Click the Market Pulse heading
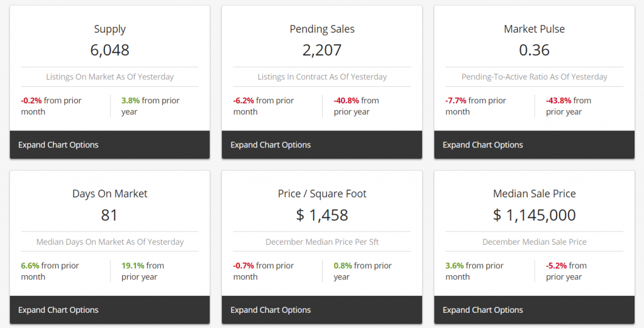This screenshot has width=644, height=328. click(x=535, y=29)
